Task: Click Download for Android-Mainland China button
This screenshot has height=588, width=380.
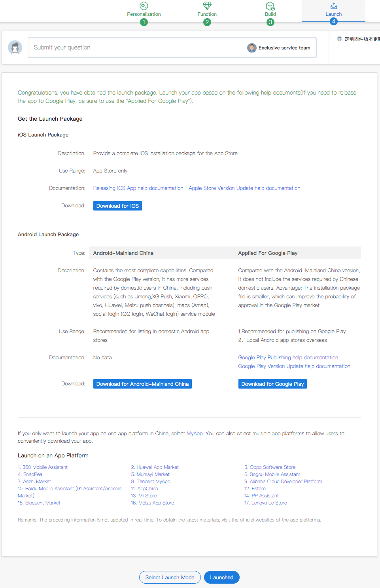Action: tap(142, 384)
